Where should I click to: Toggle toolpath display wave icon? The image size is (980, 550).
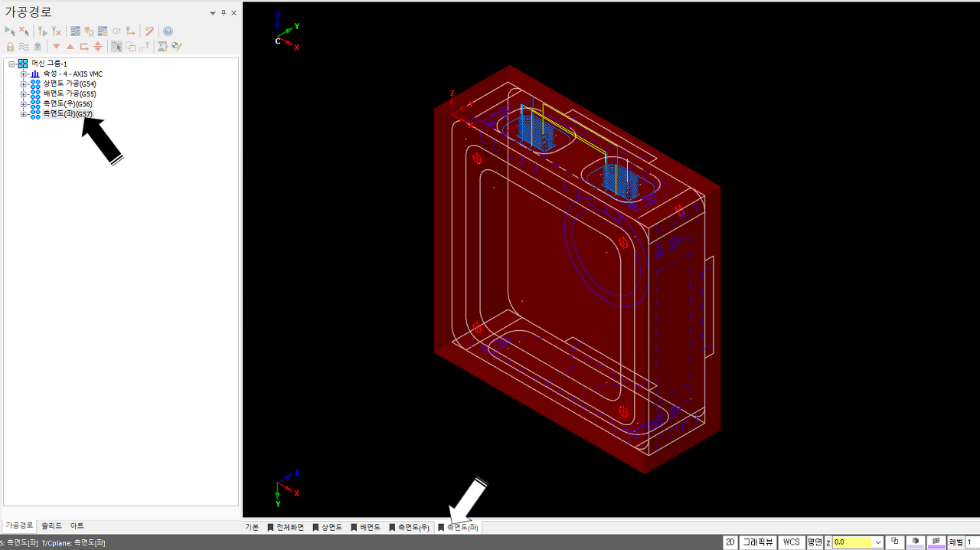(24, 47)
